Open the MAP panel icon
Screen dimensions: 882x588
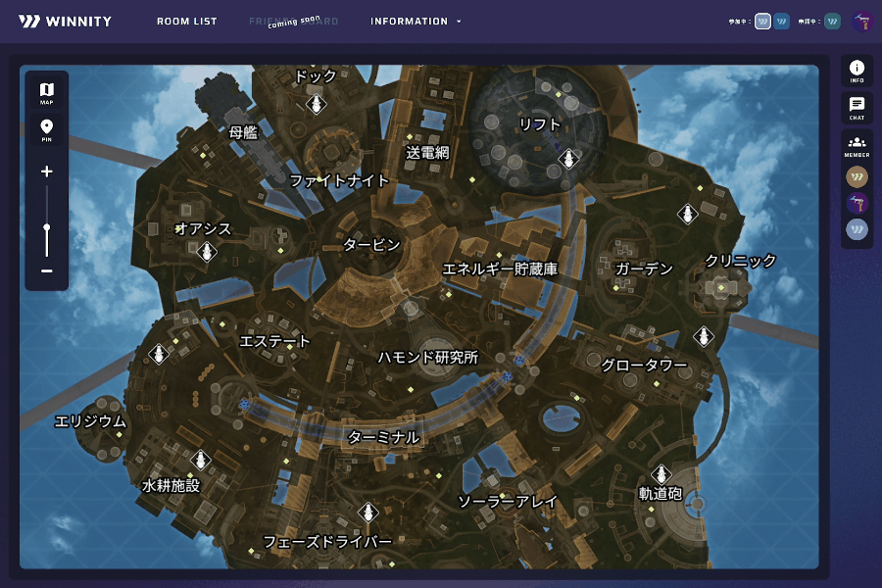point(46,92)
